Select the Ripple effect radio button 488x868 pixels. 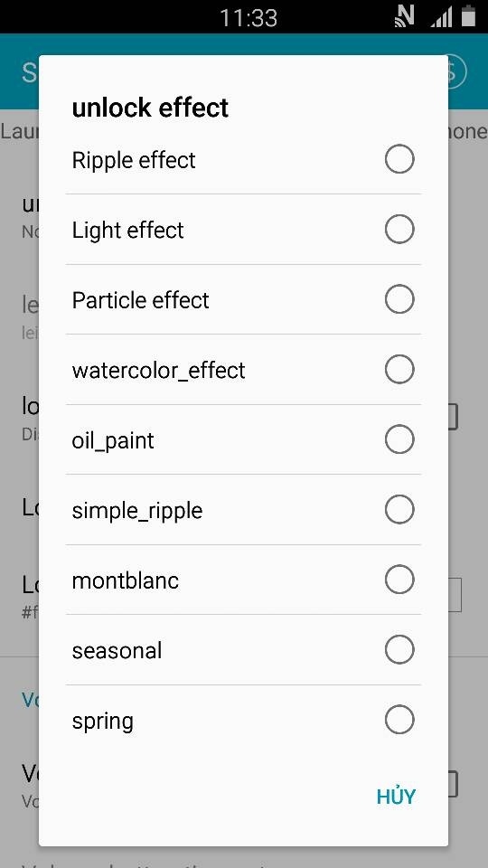(x=399, y=159)
